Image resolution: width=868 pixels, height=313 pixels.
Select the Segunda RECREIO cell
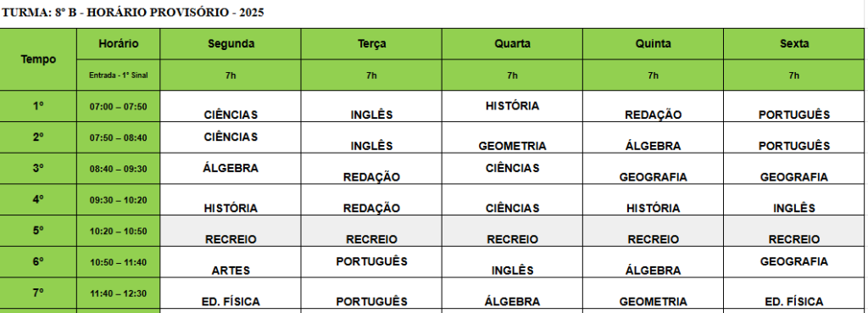[x=231, y=231]
